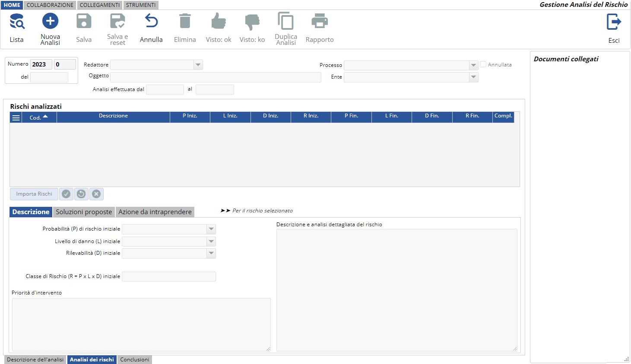This screenshot has height=364, width=631.
Task: Toggle the Annullata checkbox
Action: click(x=483, y=64)
